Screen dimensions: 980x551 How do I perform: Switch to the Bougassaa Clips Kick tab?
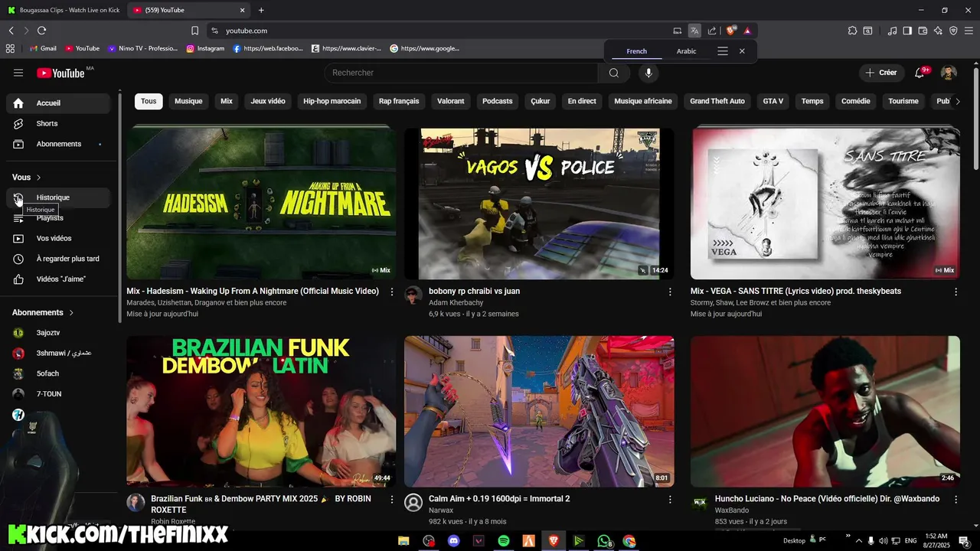click(63, 10)
